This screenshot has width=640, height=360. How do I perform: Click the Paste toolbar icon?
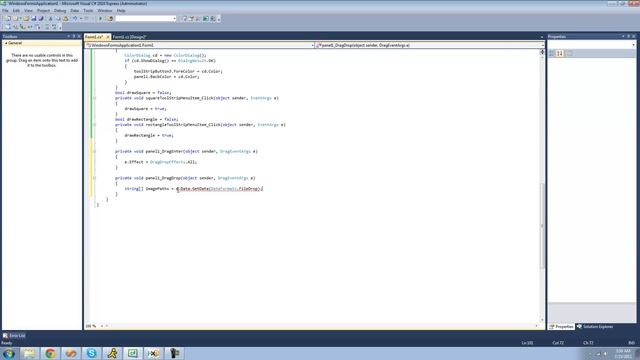pyautogui.click(x=65, y=18)
